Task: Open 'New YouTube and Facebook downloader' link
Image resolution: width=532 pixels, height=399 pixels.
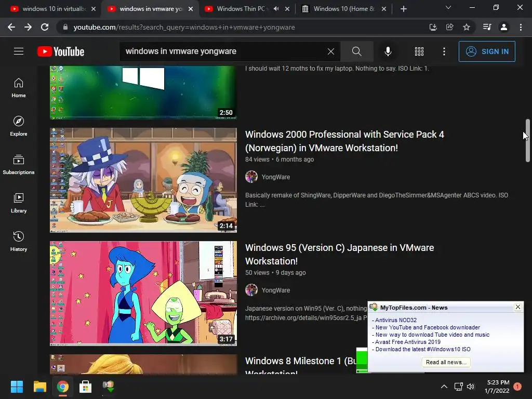Action: pyautogui.click(x=428, y=327)
